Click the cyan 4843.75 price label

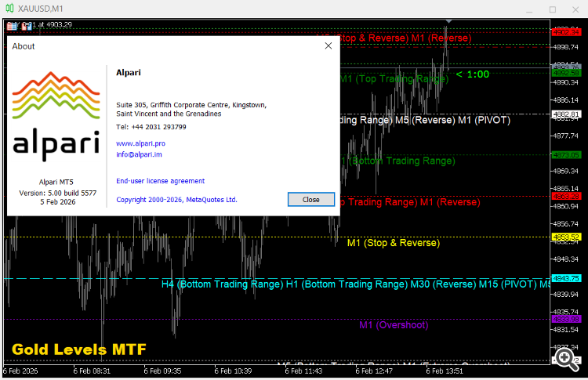click(x=566, y=278)
